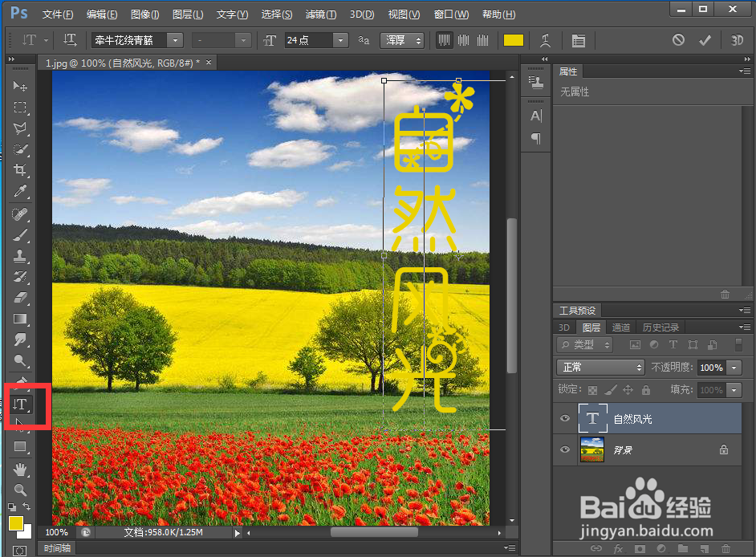The height and width of the screenshot is (557, 756).
Task: Open the font family dropdown
Action: click(175, 40)
